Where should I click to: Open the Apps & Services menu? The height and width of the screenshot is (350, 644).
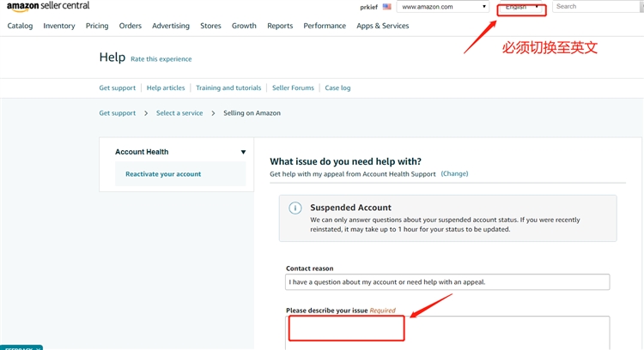[x=383, y=26]
